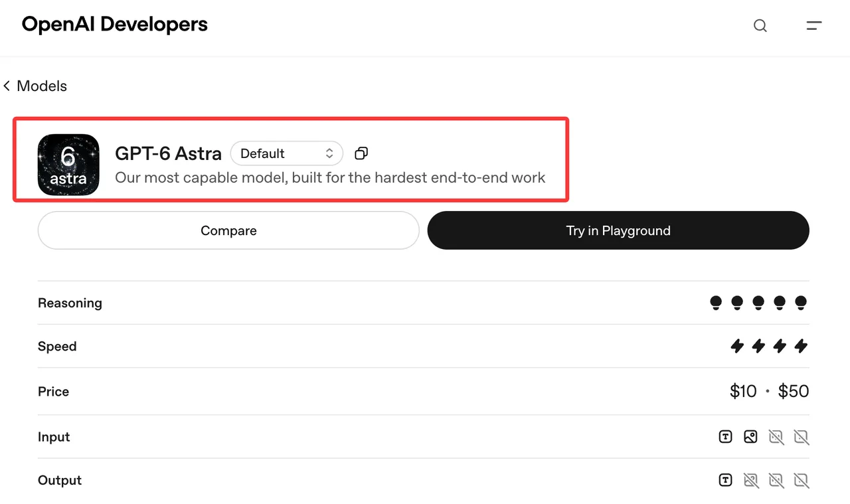The width and height of the screenshot is (850, 504).
Task: Click the last disabled input modality icon
Action: tap(802, 437)
